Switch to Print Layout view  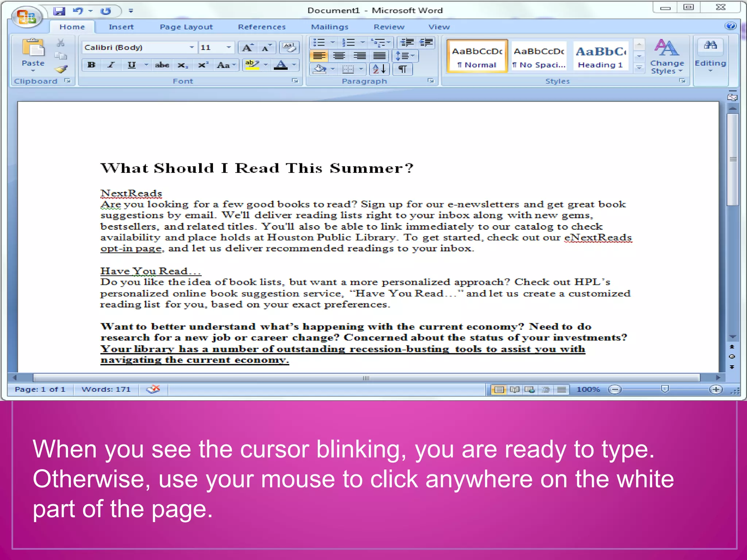pos(499,390)
